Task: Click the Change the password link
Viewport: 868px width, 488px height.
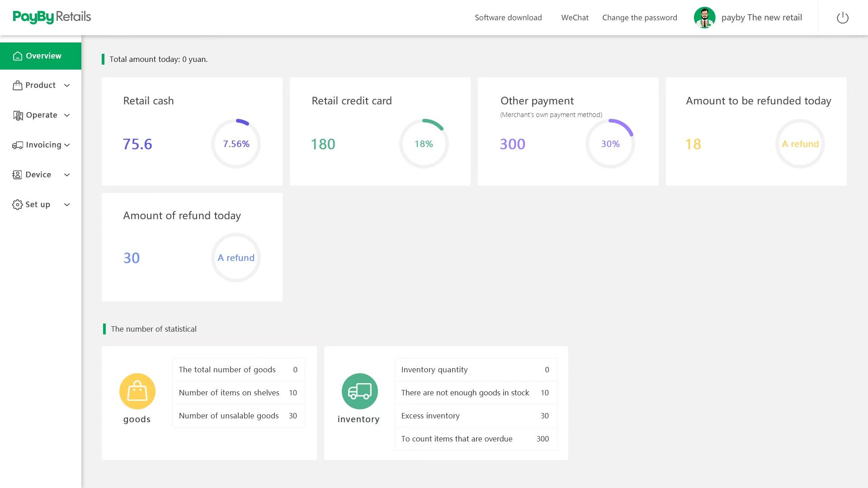Action: pyautogui.click(x=639, y=18)
